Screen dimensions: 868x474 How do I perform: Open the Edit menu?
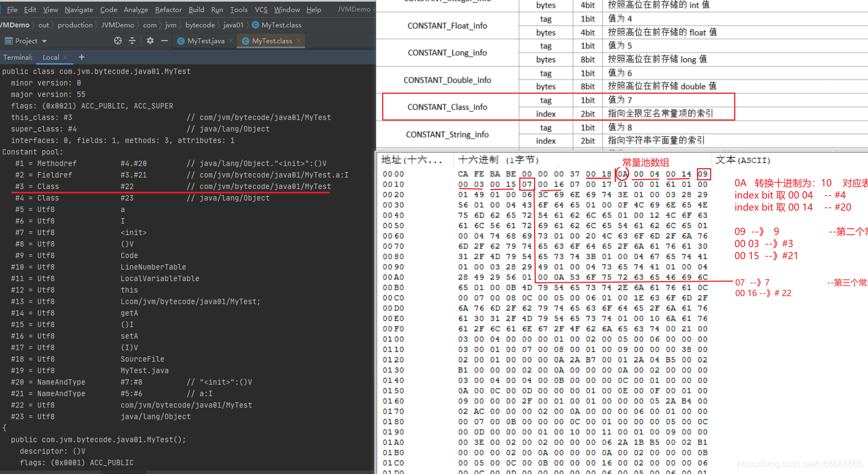tap(30, 9)
